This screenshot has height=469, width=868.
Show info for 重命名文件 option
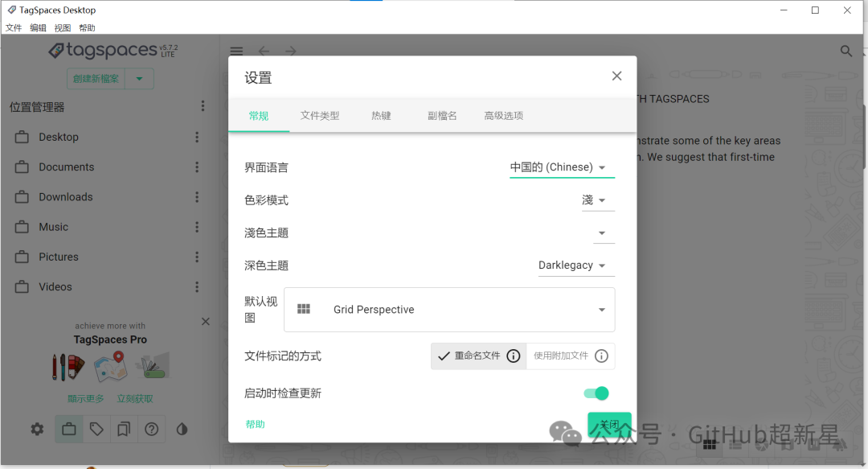(514, 356)
